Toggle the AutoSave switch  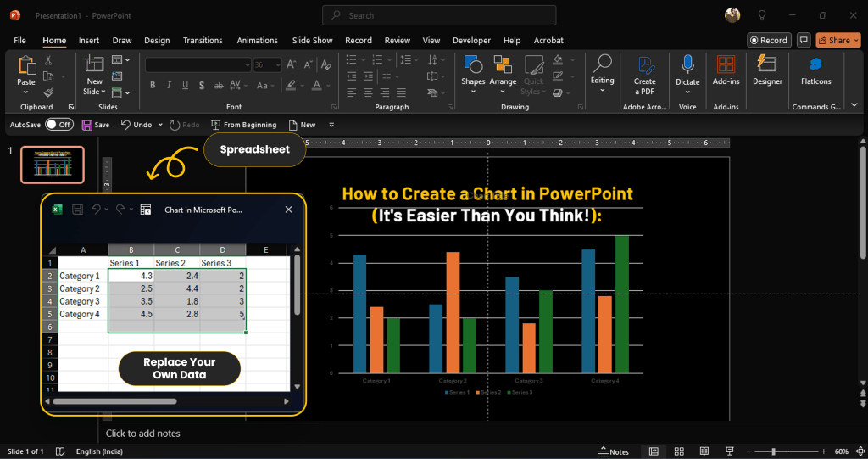tap(59, 125)
